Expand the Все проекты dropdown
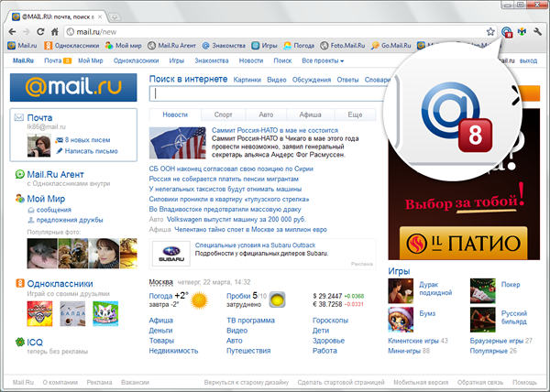 click(323, 60)
